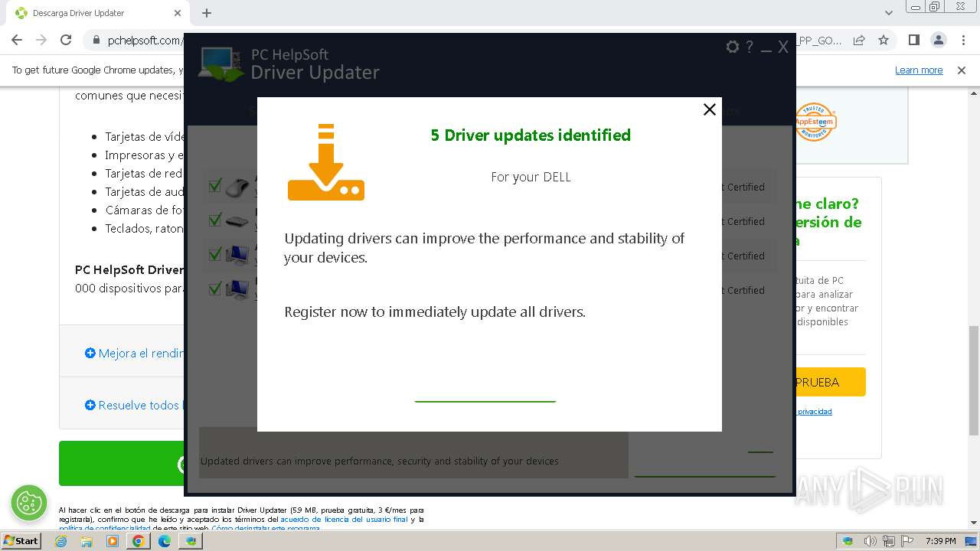Image resolution: width=980 pixels, height=551 pixels.
Task: Click the 5 Driver updates identified heading
Action: 531,135
